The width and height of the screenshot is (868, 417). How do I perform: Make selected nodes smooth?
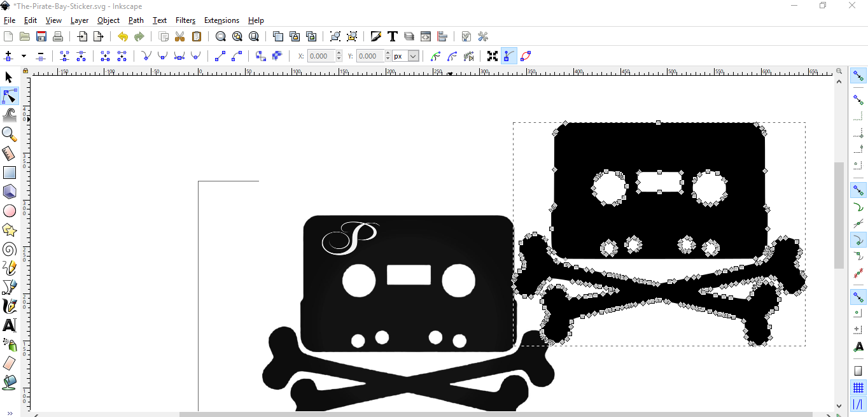tap(162, 56)
